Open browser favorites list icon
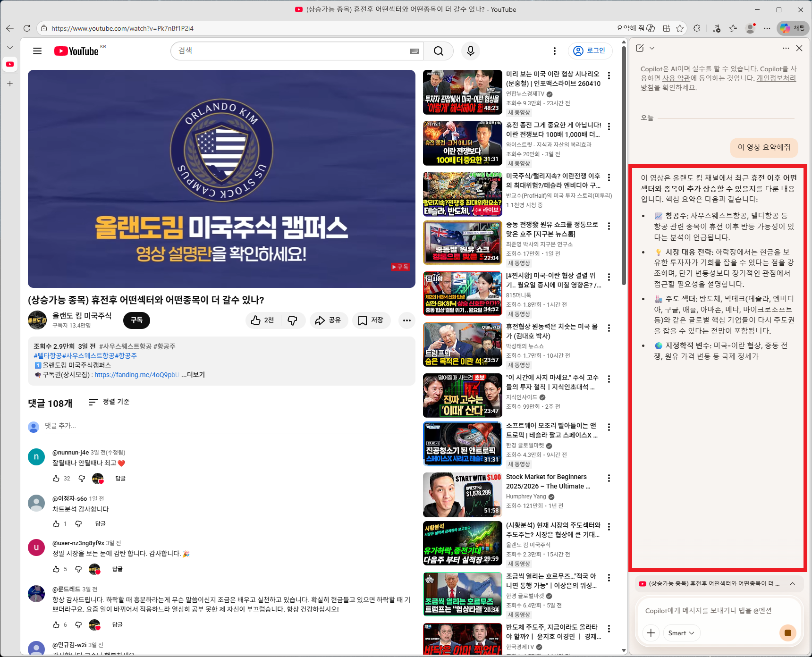812x657 pixels. point(733,28)
